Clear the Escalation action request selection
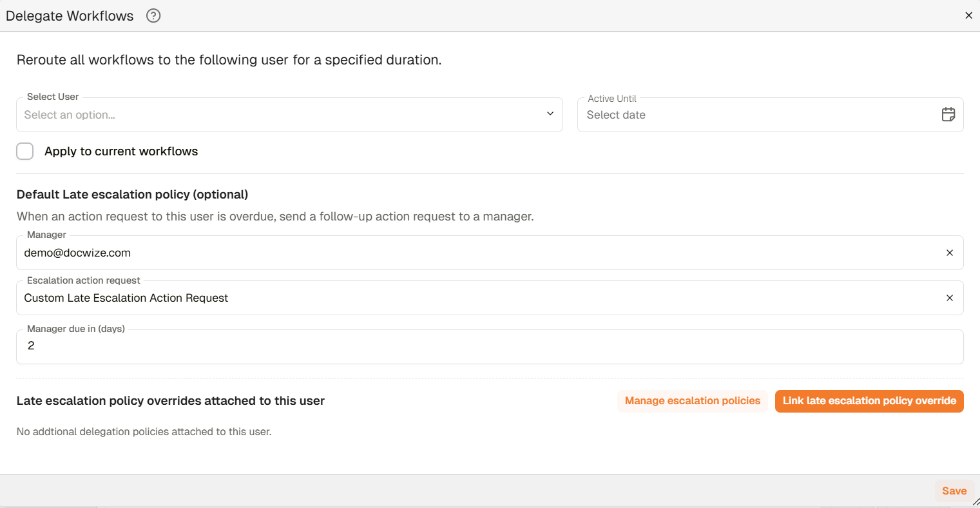980x508 pixels. [949, 298]
